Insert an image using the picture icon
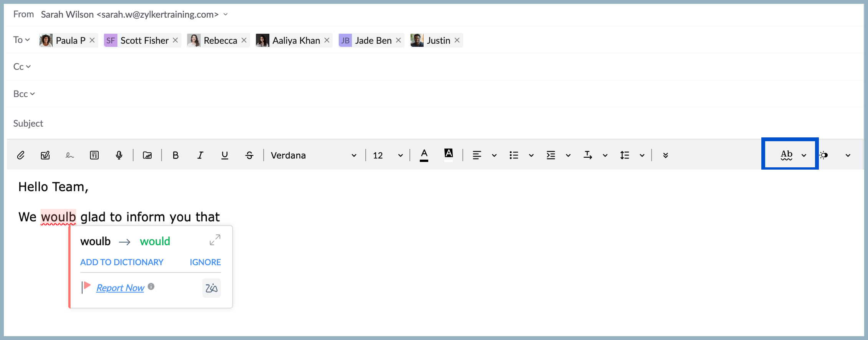868x340 pixels. (147, 155)
